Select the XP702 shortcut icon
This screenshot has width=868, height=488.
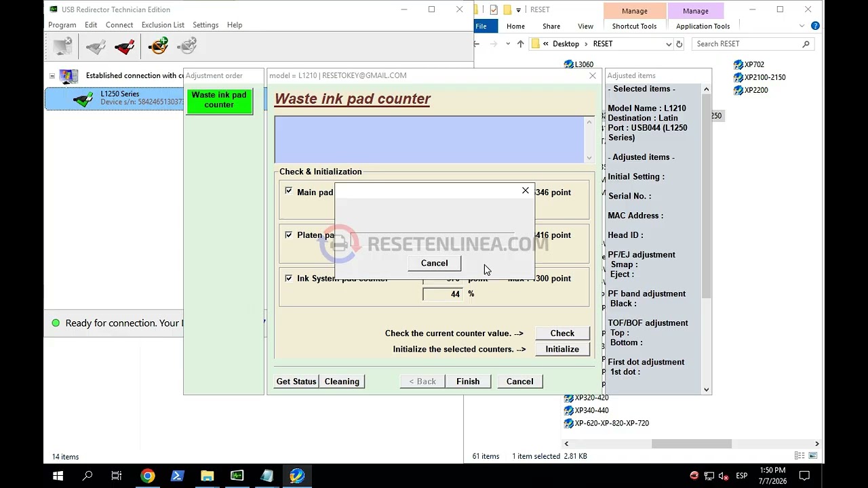tap(738, 64)
